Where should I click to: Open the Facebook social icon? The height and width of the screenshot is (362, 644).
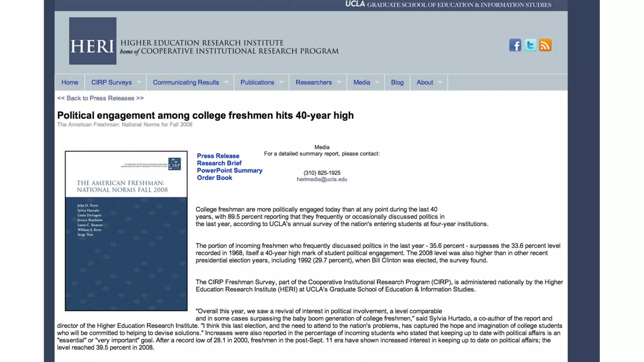pyautogui.click(x=515, y=45)
